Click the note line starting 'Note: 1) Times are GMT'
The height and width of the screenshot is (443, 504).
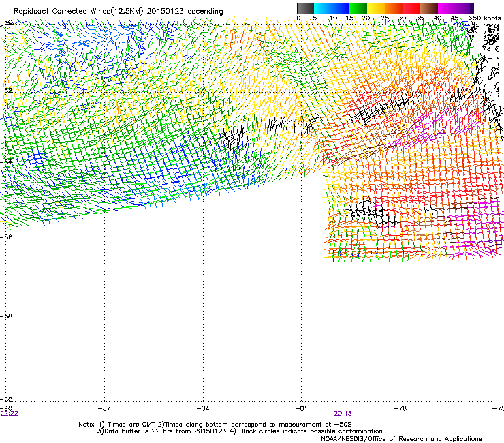(x=215, y=425)
